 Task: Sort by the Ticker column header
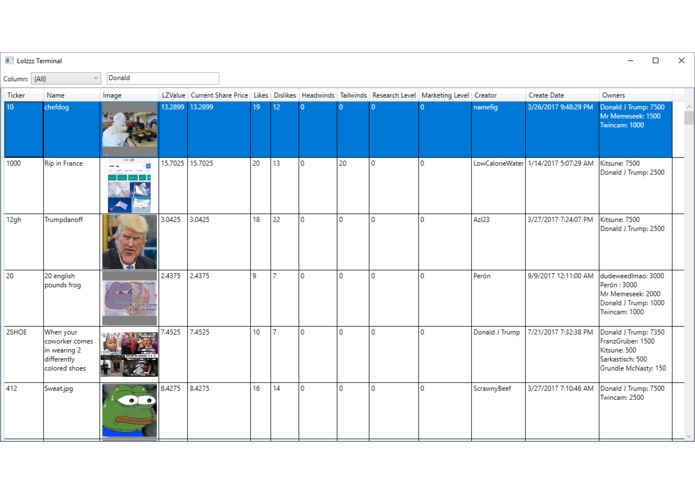[x=23, y=95]
